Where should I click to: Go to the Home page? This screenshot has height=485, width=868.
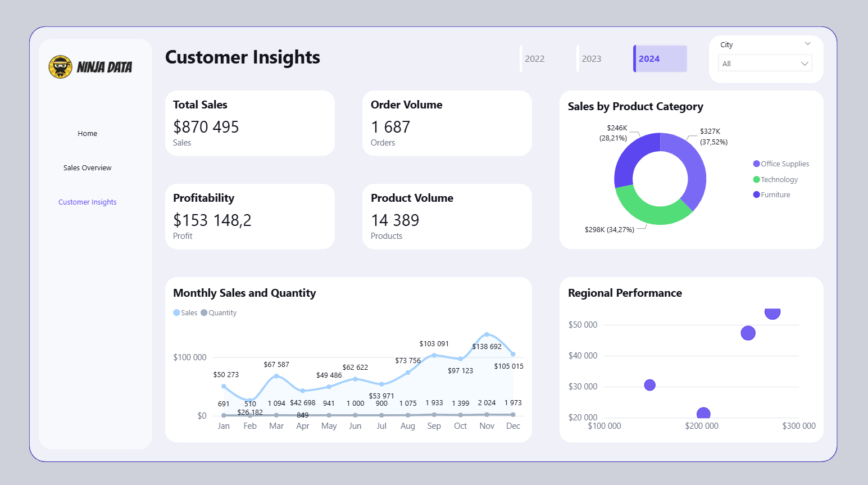point(88,134)
